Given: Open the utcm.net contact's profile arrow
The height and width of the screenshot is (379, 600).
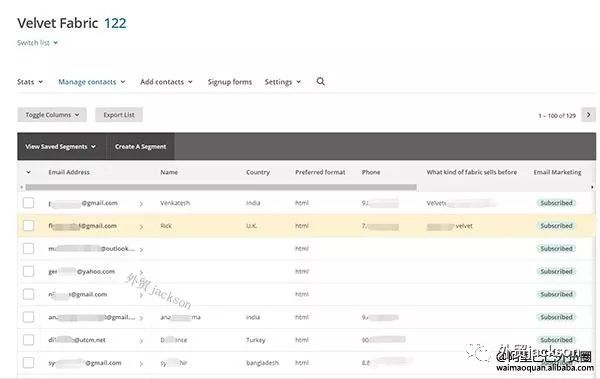Looking at the screenshot, I should tap(141, 341).
